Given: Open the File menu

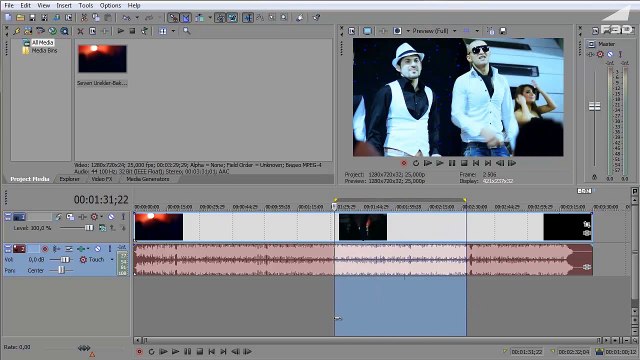Looking at the screenshot, I should click(x=9, y=5).
